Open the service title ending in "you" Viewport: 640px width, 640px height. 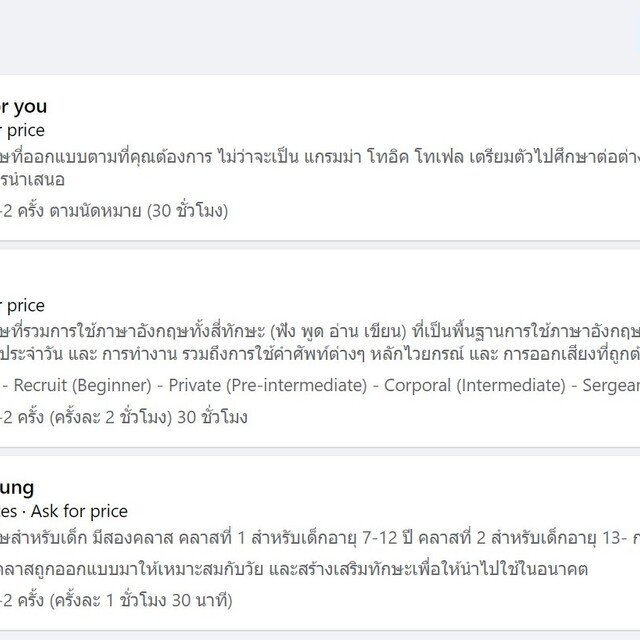(24, 106)
